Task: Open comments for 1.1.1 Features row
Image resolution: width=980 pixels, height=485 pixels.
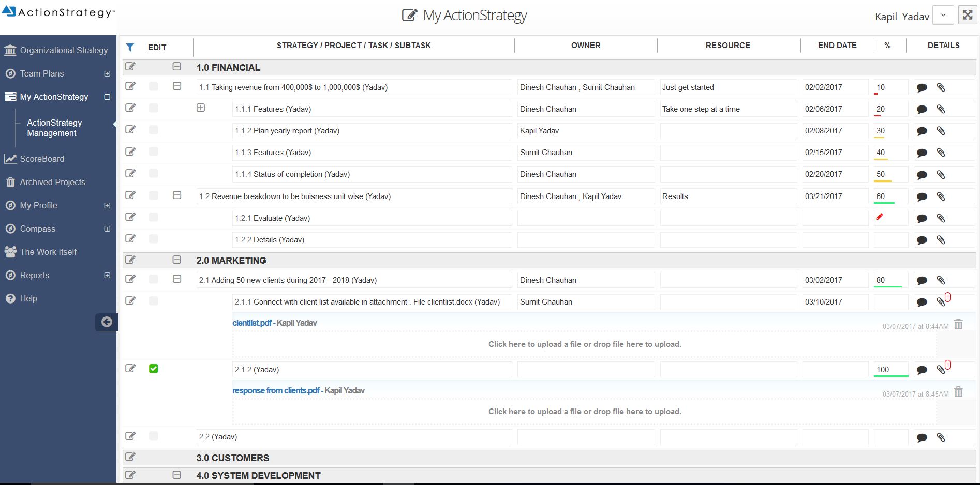Action: pyautogui.click(x=922, y=110)
